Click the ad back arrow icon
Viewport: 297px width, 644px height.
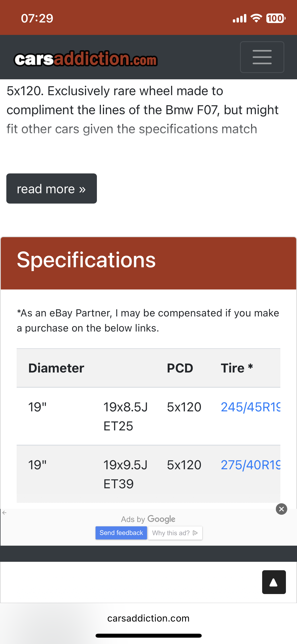4,513
